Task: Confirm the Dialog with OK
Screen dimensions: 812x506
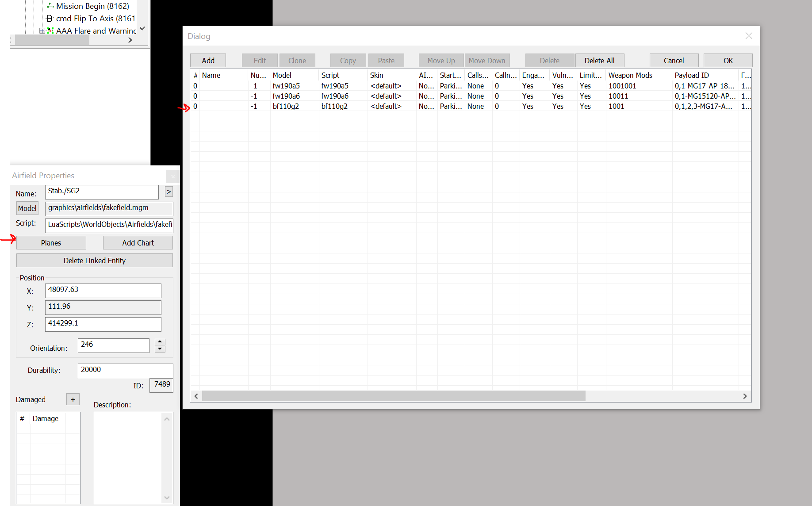Action: coord(728,61)
